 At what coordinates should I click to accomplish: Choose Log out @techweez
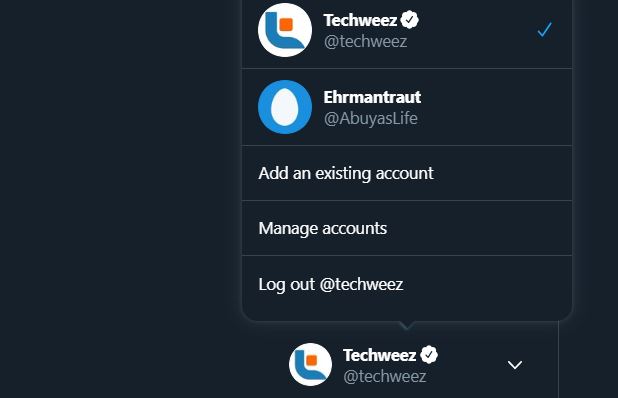point(331,284)
